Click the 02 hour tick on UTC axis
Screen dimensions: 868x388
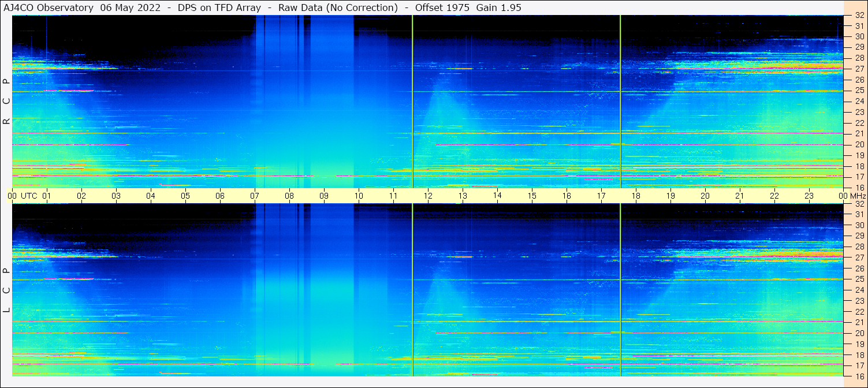click(x=81, y=196)
